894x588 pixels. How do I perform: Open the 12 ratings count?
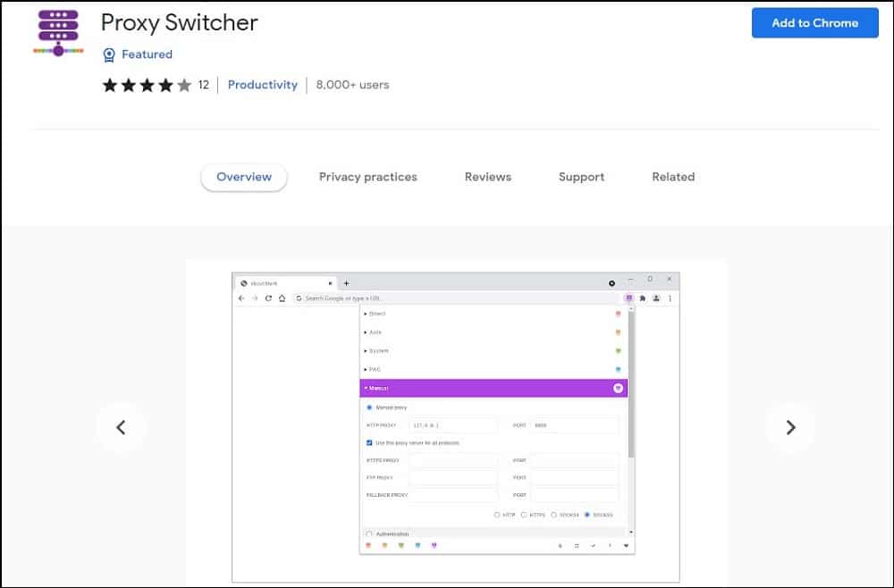(x=204, y=85)
